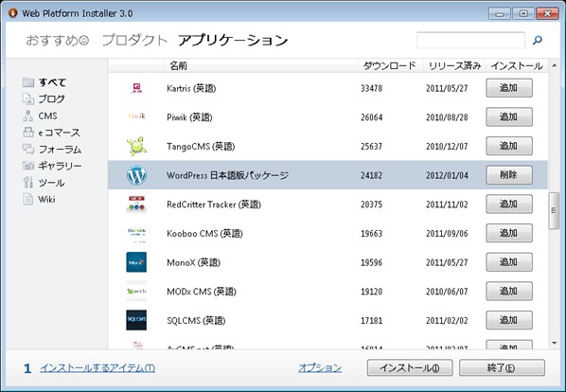Click the WordPress logo icon
The height and width of the screenshot is (392, 566).
tap(136, 175)
